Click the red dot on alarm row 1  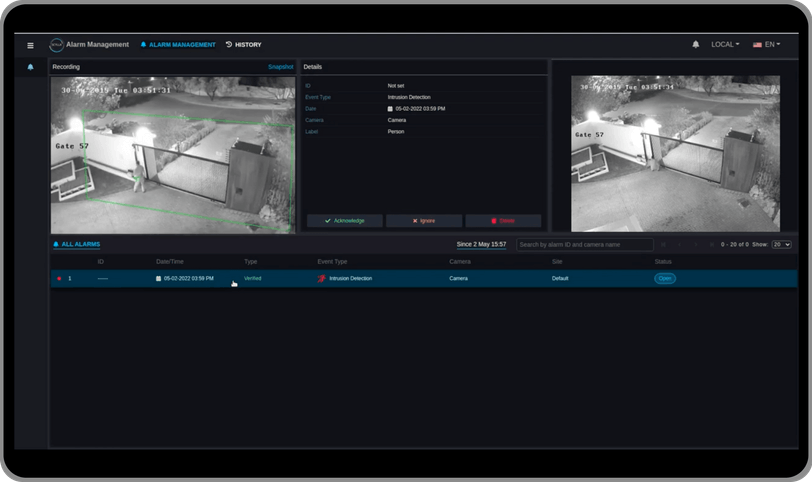point(59,279)
